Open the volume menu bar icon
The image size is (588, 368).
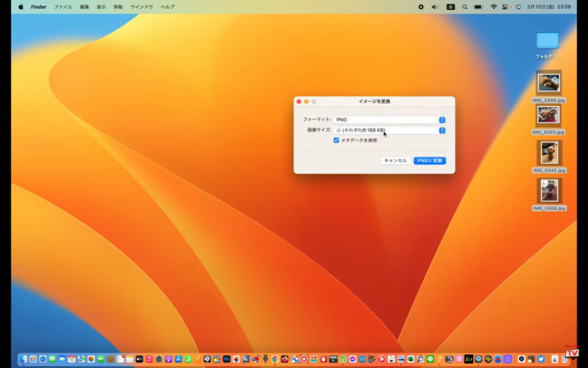click(x=435, y=7)
